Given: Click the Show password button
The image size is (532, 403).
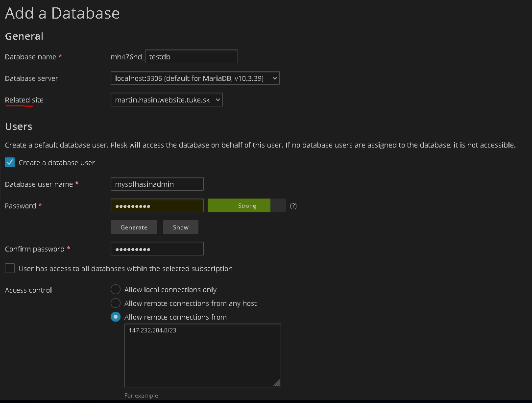Looking at the screenshot, I should click(180, 227).
